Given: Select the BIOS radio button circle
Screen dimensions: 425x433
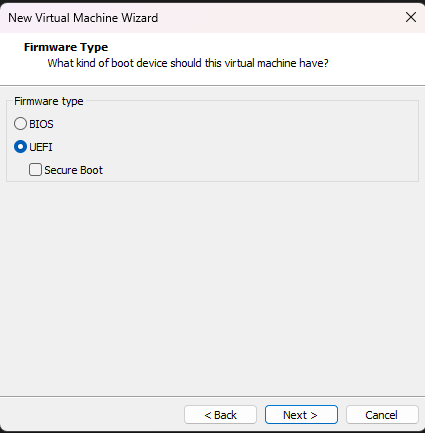Looking at the screenshot, I should click(x=20, y=124).
